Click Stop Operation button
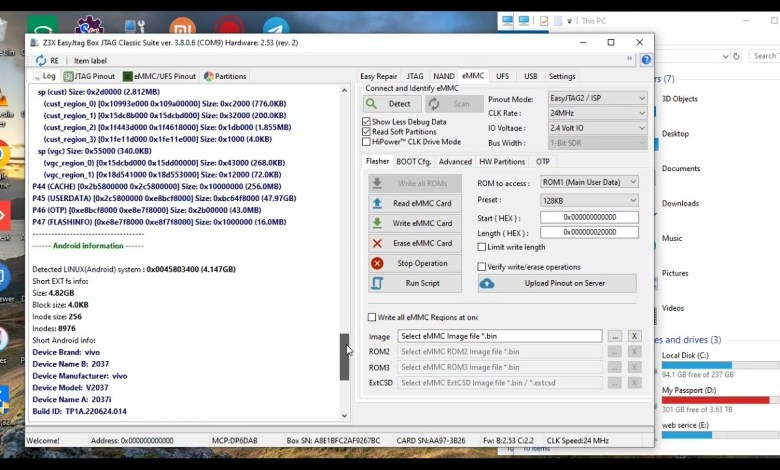780x470 pixels. pyautogui.click(x=415, y=263)
